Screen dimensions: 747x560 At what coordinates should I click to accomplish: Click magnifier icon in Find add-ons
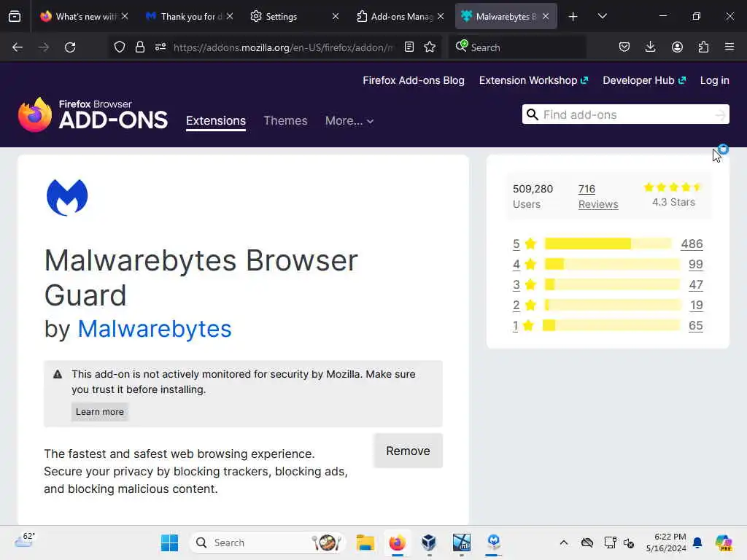pos(532,114)
